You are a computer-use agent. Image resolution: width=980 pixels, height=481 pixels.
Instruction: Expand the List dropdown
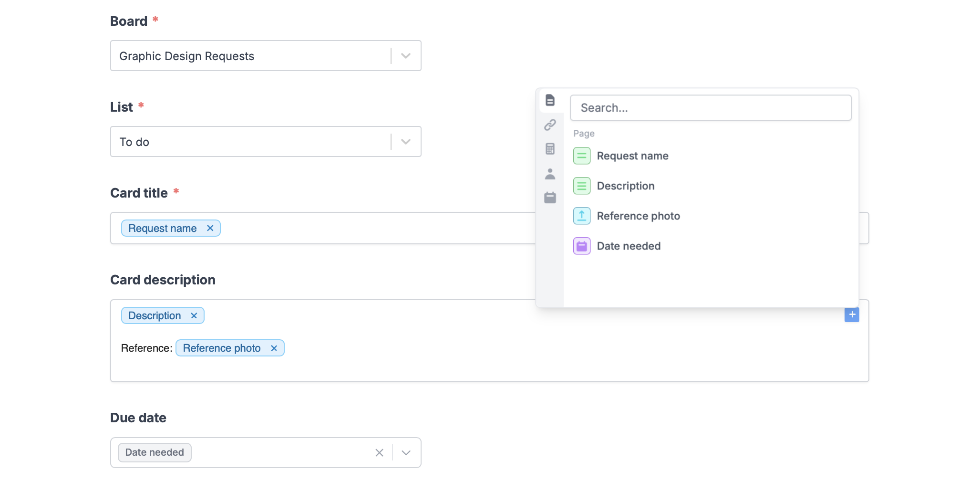(405, 141)
